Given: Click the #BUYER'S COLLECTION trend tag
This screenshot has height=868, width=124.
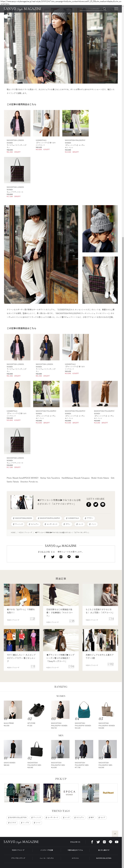Looking at the screenshot, I should pos(18,817).
